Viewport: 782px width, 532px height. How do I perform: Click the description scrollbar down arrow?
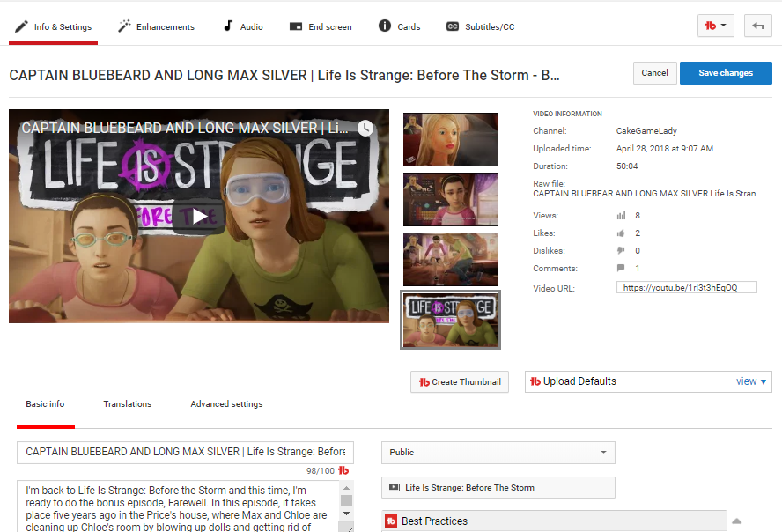[347, 514]
